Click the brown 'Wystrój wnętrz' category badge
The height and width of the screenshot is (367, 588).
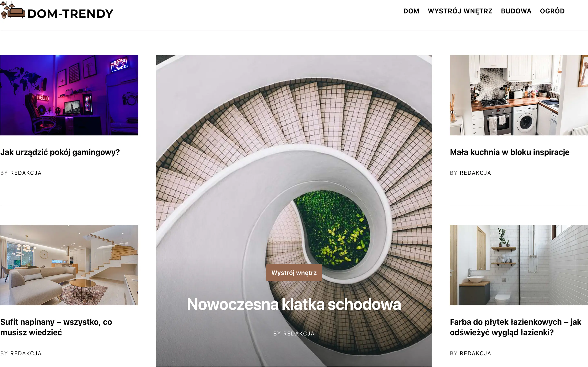coord(294,273)
